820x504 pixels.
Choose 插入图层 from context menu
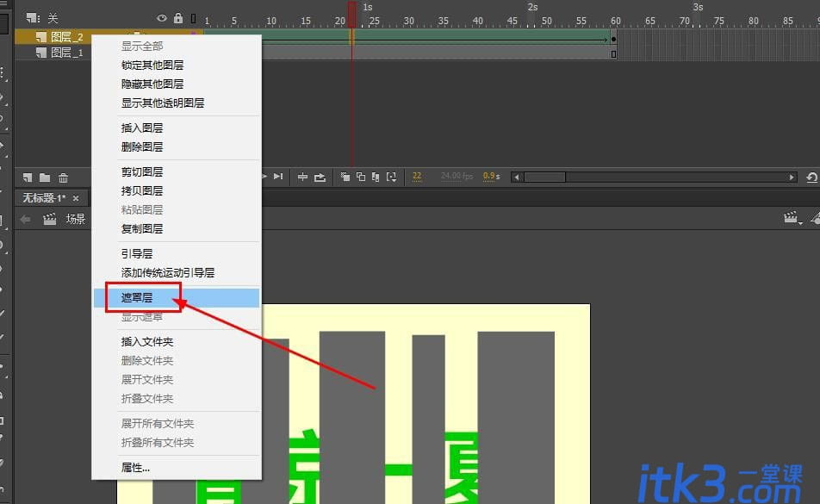(x=177, y=128)
